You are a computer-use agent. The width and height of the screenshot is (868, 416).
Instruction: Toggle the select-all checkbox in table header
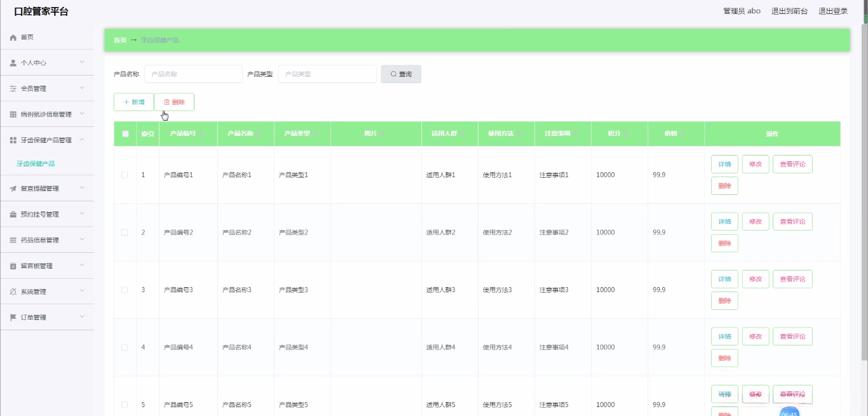click(x=125, y=134)
